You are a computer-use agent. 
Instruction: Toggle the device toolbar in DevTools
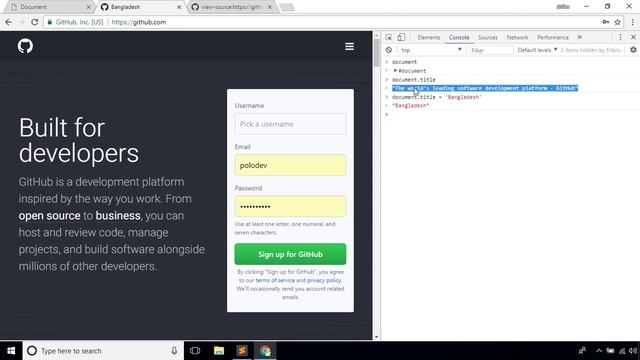coord(401,37)
